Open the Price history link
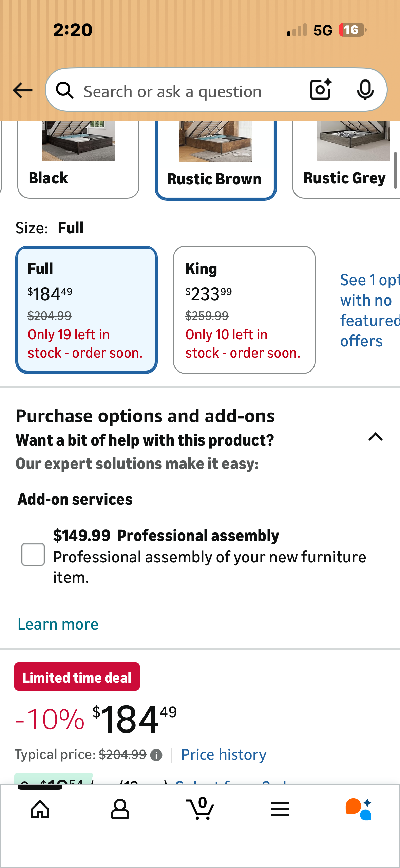Screen dimensions: 400x868 pyautogui.click(x=223, y=755)
